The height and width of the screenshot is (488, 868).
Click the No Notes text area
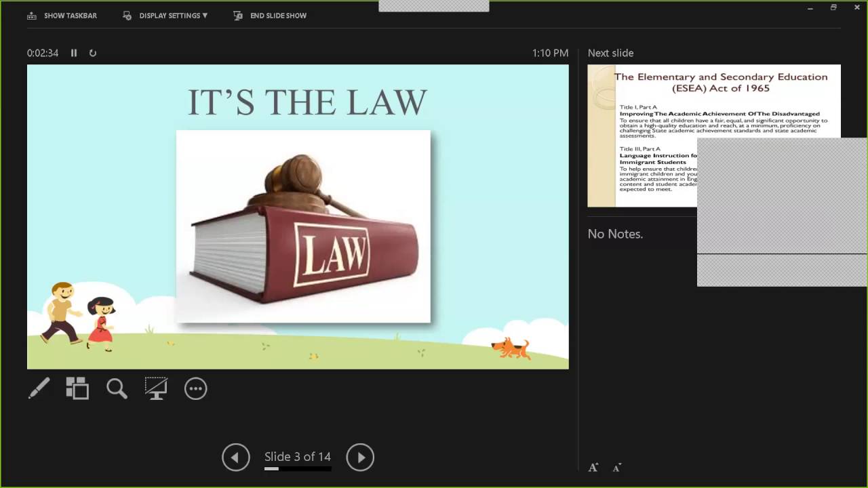tap(615, 234)
